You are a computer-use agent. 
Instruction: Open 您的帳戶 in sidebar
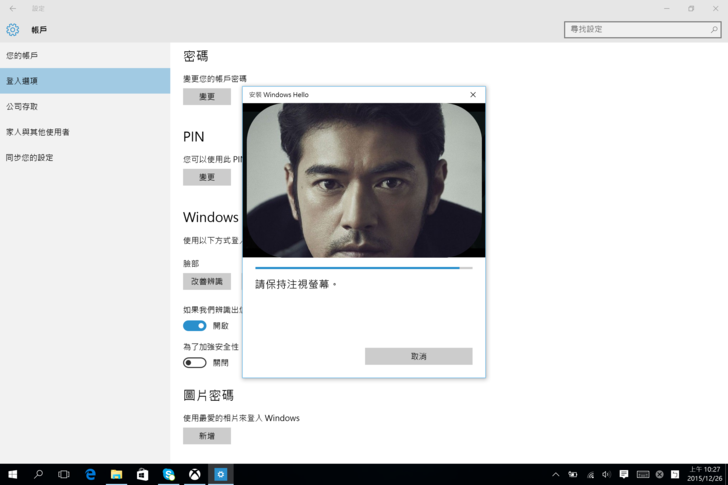pos(85,55)
